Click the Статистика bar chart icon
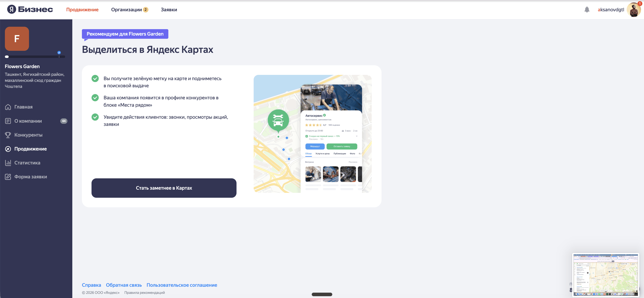The width and height of the screenshot is (644, 298). [x=8, y=163]
